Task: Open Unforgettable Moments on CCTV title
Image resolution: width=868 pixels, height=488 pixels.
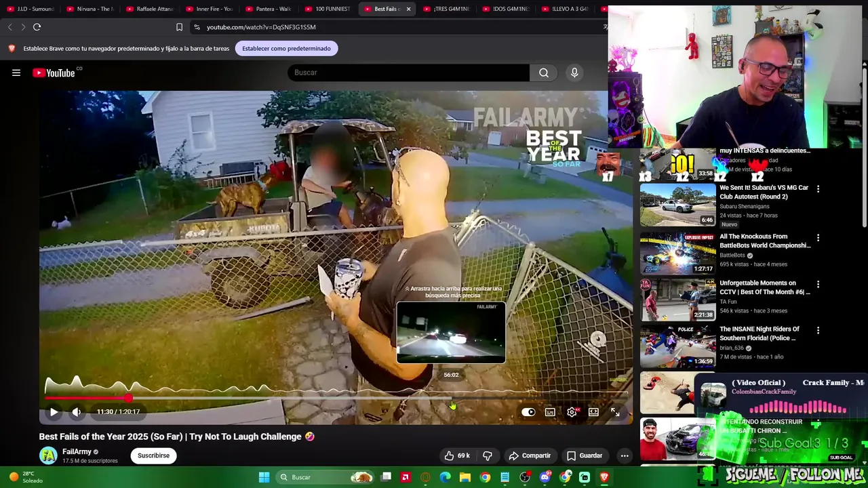Action: (765, 287)
